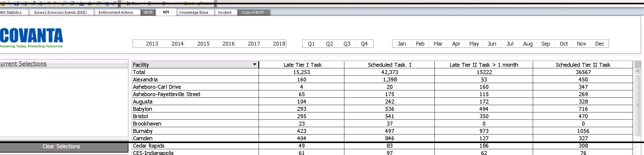Image resolution: width=644 pixels, height=155 pixels.
Task: Click the Clear Selections button
Action: point(64,146)
